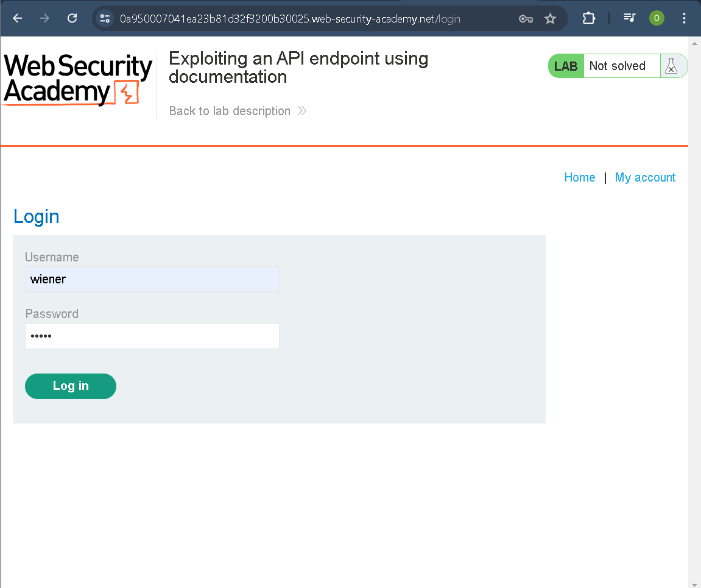Click the Web Security Academy logo

(77, 80)
